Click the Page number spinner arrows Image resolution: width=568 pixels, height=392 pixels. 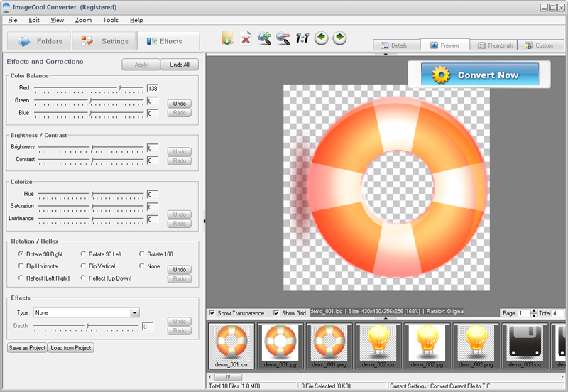535,313
